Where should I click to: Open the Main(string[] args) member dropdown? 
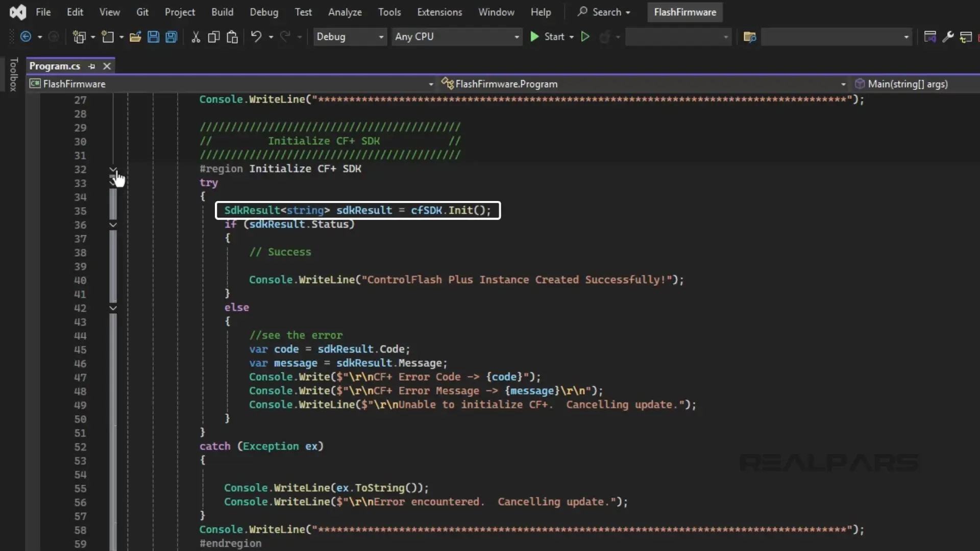pyautogui.click(x=916, y=84)
